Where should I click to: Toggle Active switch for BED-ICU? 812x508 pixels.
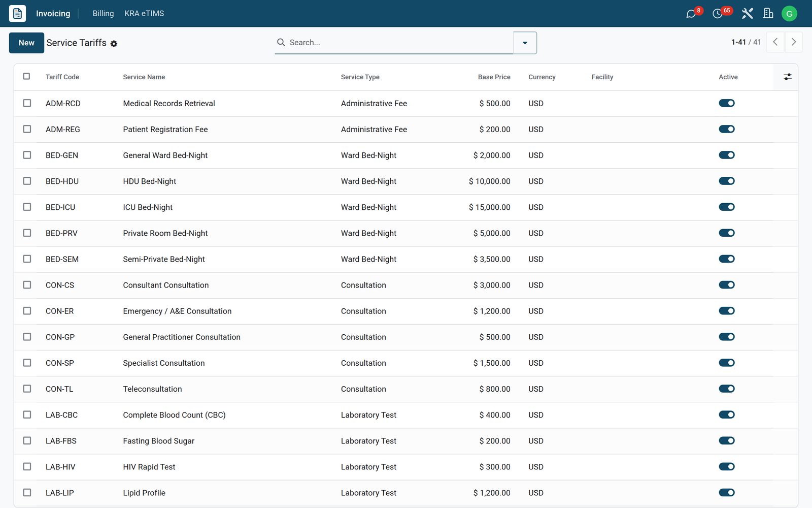tap(727, 207)
